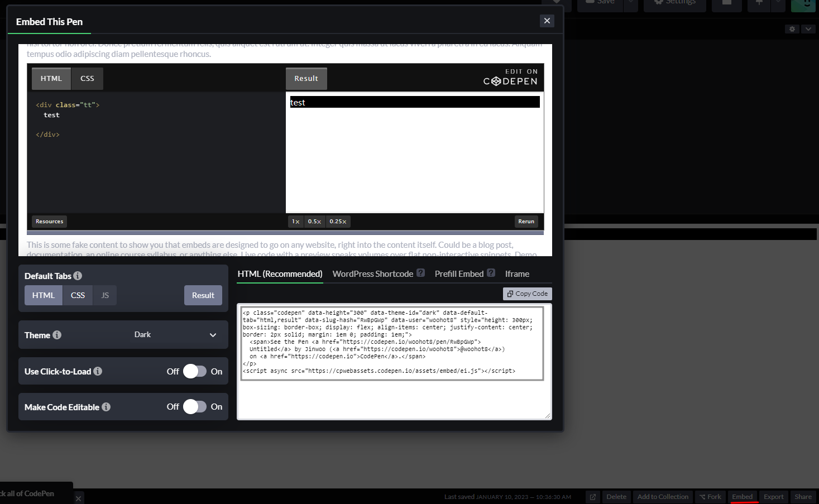Expand editor panel chevron menu
This screenshot has height=504, width=819.
(808, 29)
